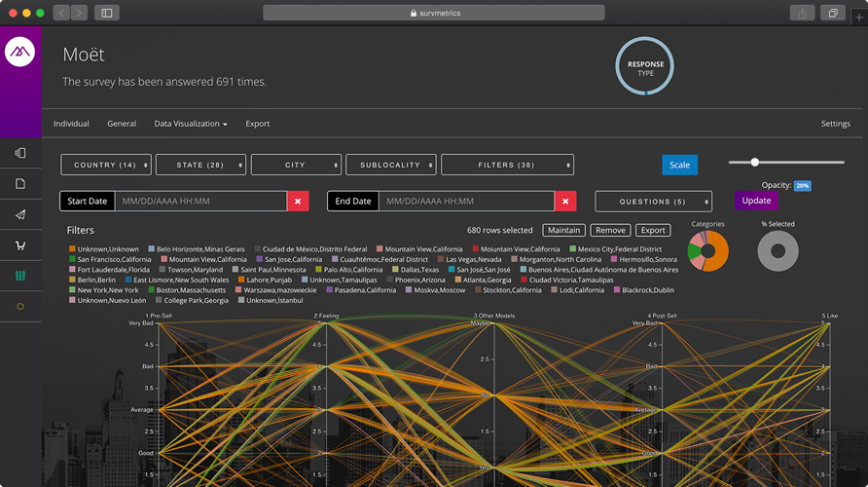
Task: Toggle Blackrock,Dublin filter
Action: pyautogui.click(x=644, y=289)
